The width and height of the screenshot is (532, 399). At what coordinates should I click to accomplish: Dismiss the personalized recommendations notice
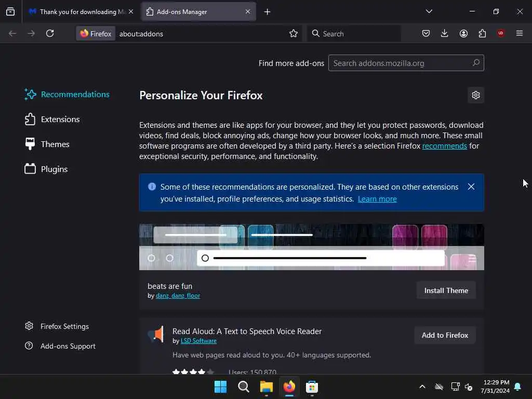471,187
